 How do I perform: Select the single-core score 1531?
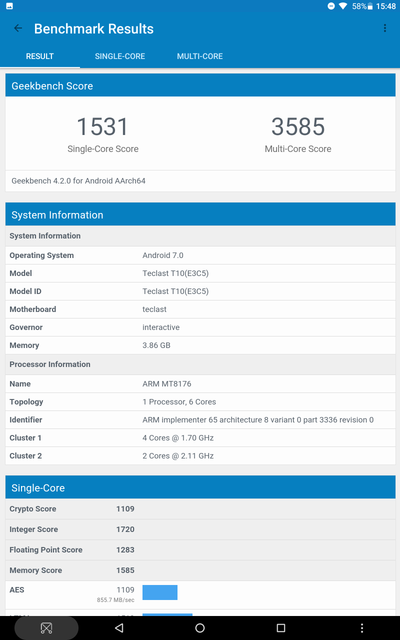(x=102, y=127)
